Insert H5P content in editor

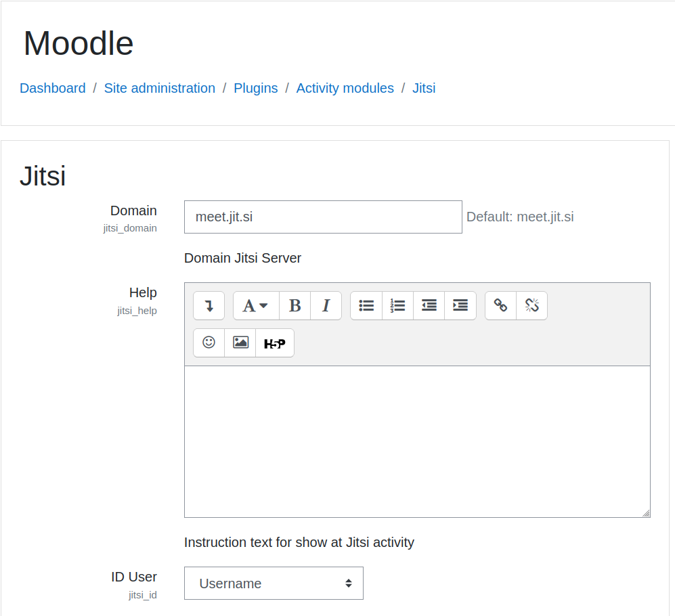274,343
